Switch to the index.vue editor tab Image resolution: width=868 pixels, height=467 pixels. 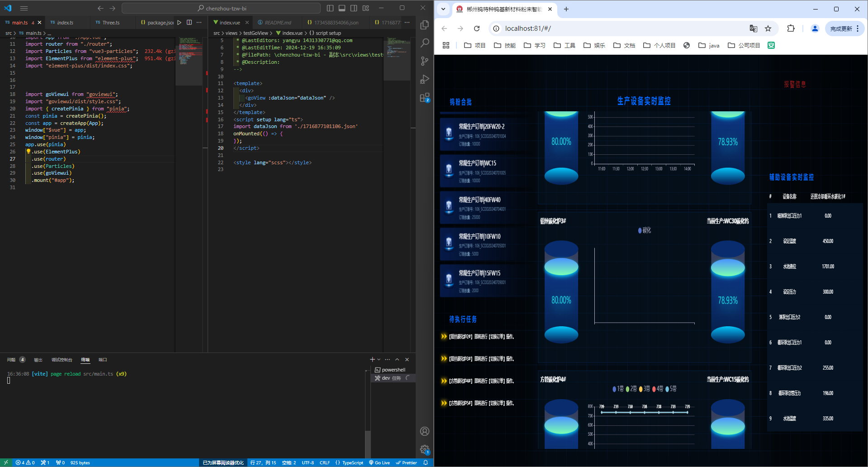[229, 22]
